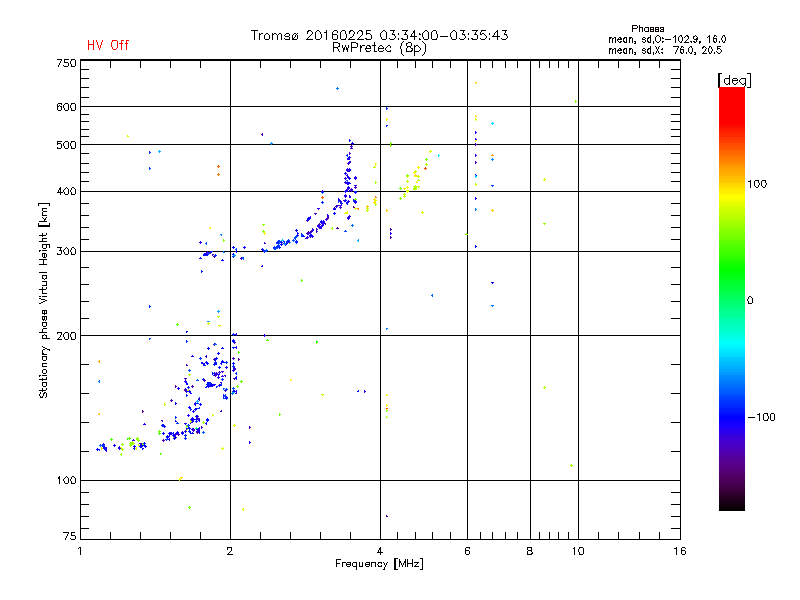Click the x-axis tick label '4'
This screenshot has width=800, height=600.
(380, 551)
